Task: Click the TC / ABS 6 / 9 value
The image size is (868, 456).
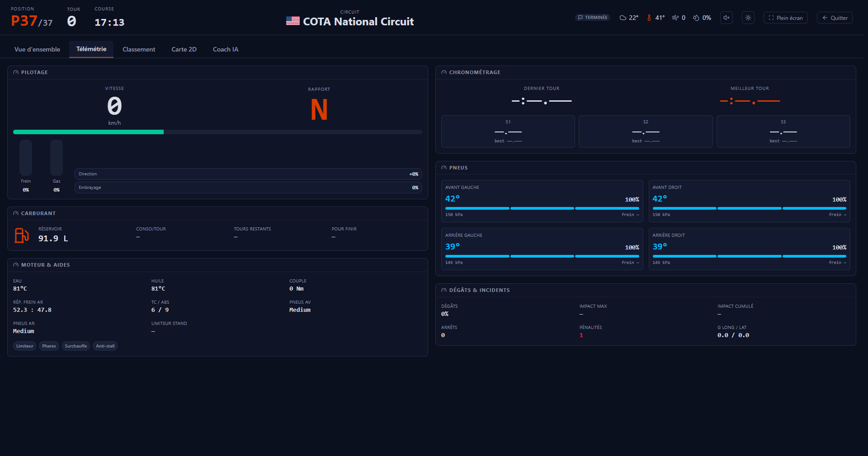Action: (160, 310)
